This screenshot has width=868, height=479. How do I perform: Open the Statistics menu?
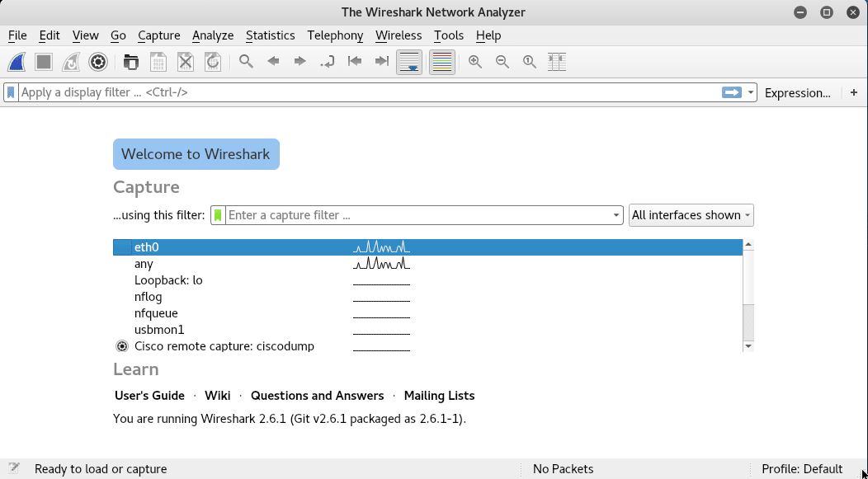pyautogui.click(x=270, y=35)
